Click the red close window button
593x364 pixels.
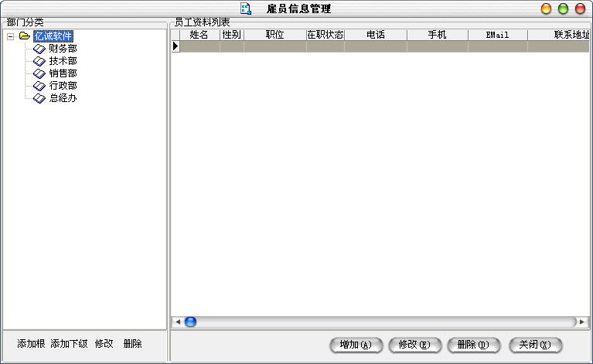(580, 9)
